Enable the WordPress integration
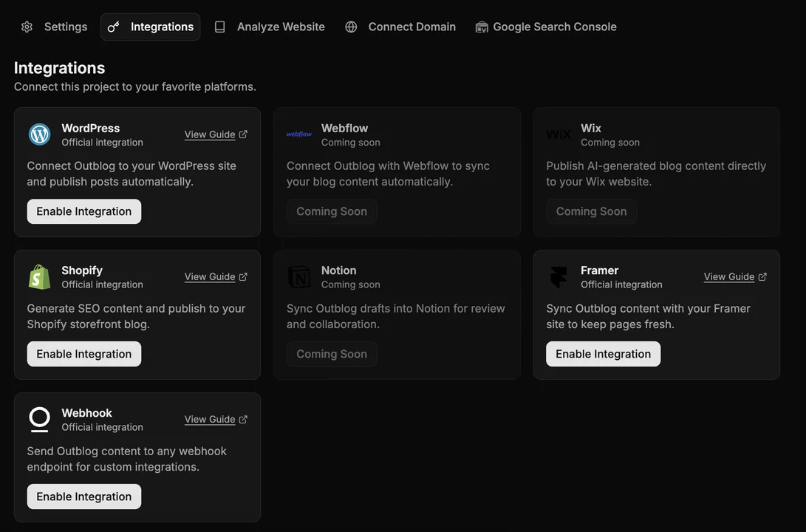The width and height of the screenshot is (806, 532). pos(83,211)
